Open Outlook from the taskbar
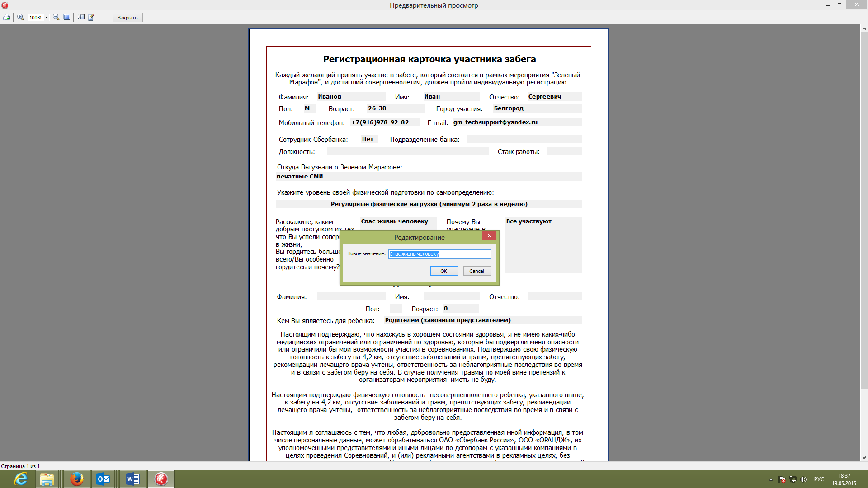The image size is (868, 488). coord(104,479)
